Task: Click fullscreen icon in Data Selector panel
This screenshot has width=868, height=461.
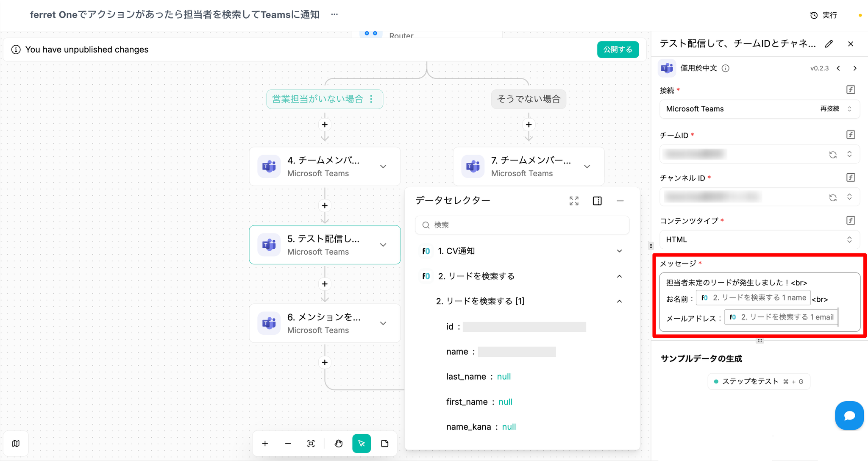Action: tap(574, 201)
